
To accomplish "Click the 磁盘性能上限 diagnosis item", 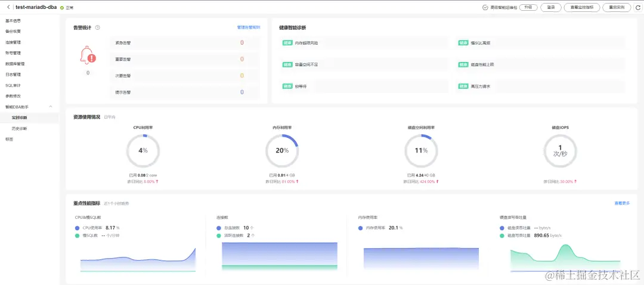I will click(540, 64).
